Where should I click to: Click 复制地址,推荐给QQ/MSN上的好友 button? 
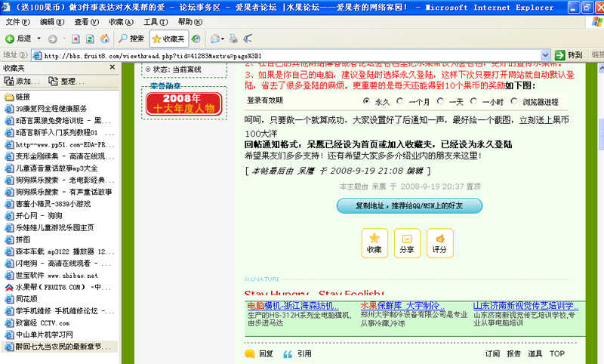pos(409,205)
